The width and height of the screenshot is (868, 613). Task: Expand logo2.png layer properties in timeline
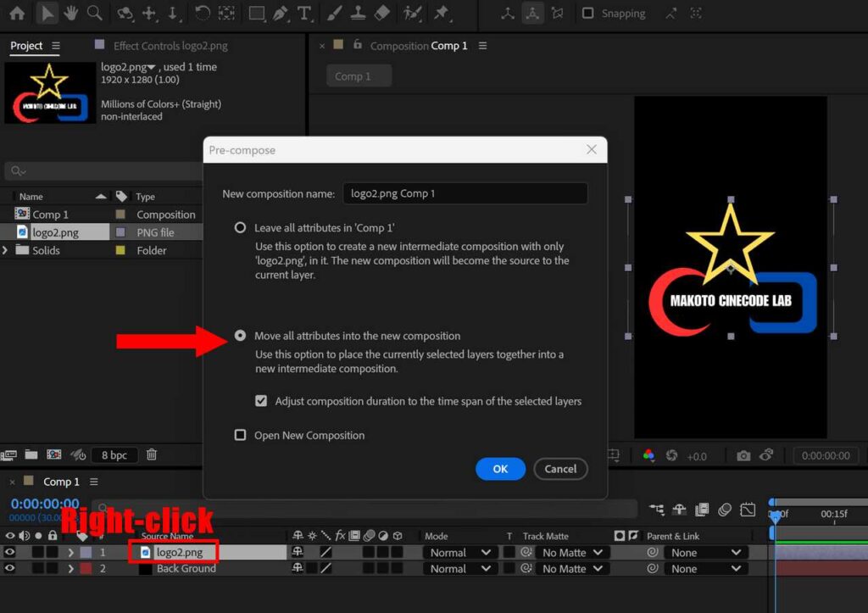tap(70, 552)
